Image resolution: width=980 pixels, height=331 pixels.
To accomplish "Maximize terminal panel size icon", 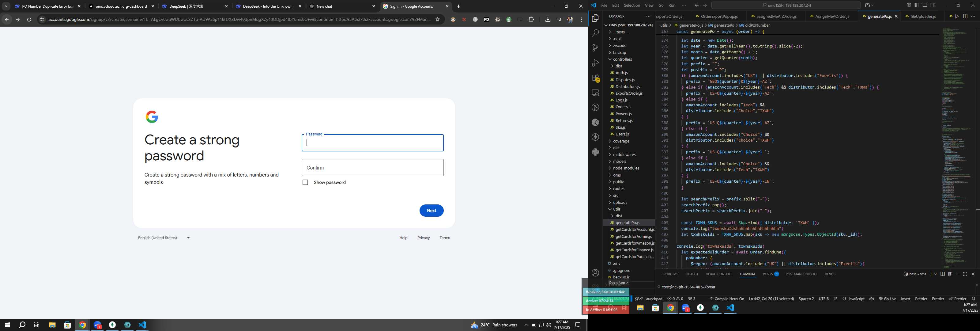I will pyautogui.click(x=965, y=274).
